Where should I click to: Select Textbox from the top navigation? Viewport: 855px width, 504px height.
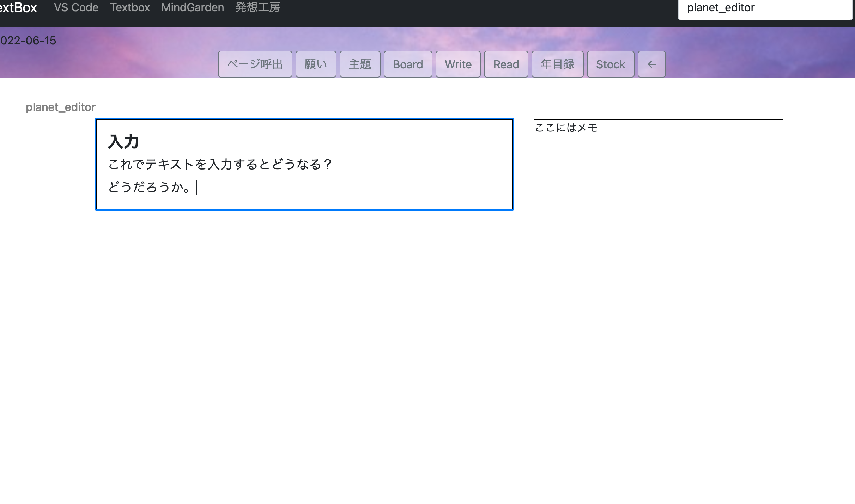pos(130,7)
